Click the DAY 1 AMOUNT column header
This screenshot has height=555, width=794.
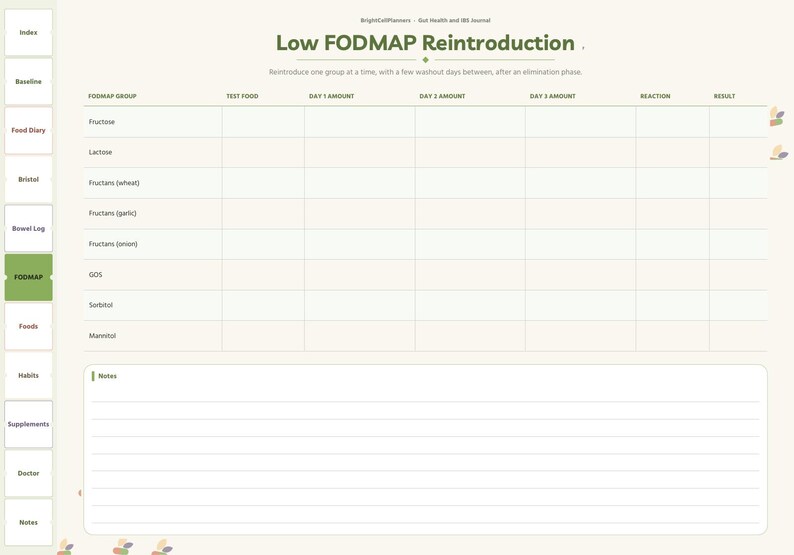point(331,96)
